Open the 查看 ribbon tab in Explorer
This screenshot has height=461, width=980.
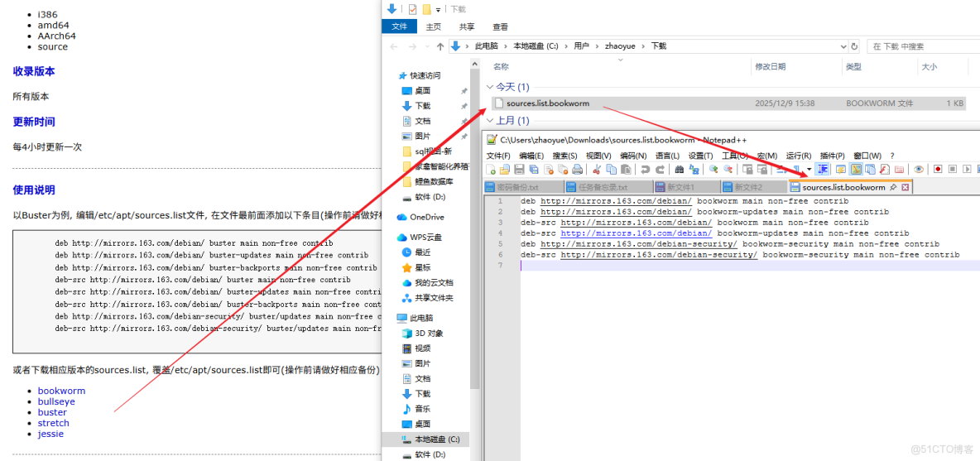tap(500, 26)
